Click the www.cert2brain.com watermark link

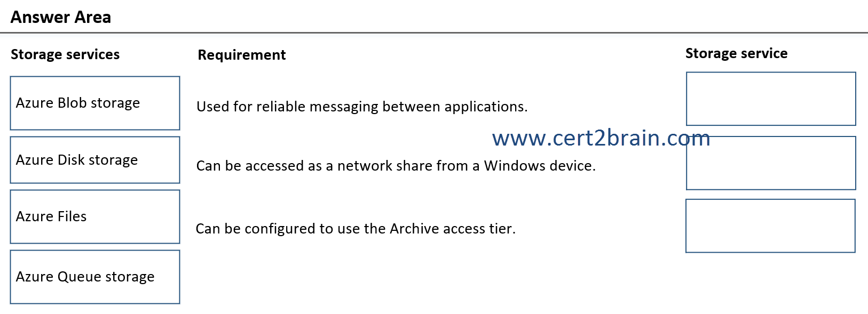601,138
